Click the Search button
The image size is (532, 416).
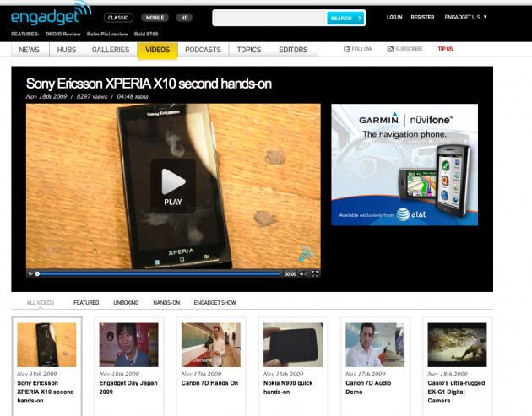pos(345,19)
